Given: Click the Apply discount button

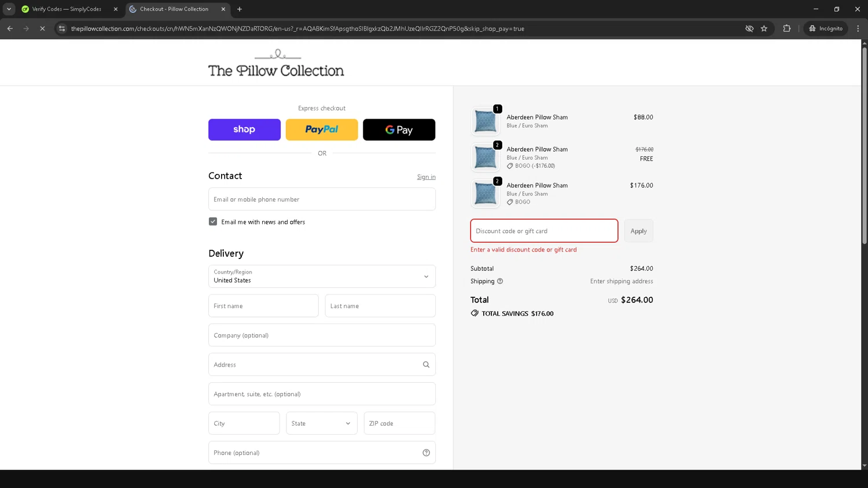Looking at the screenshot, I should [x=639, y=231].
